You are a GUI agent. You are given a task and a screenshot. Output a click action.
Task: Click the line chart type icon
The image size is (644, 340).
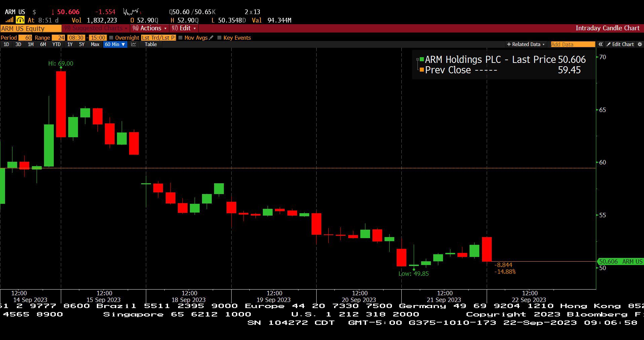(x=133, y=44)
